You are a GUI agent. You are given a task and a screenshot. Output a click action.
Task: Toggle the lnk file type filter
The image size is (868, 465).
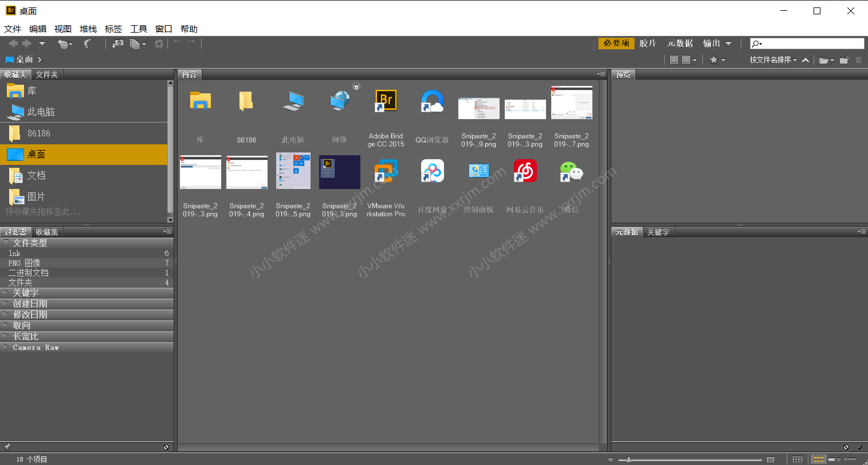pyautogui.click(x=87, y=253)
